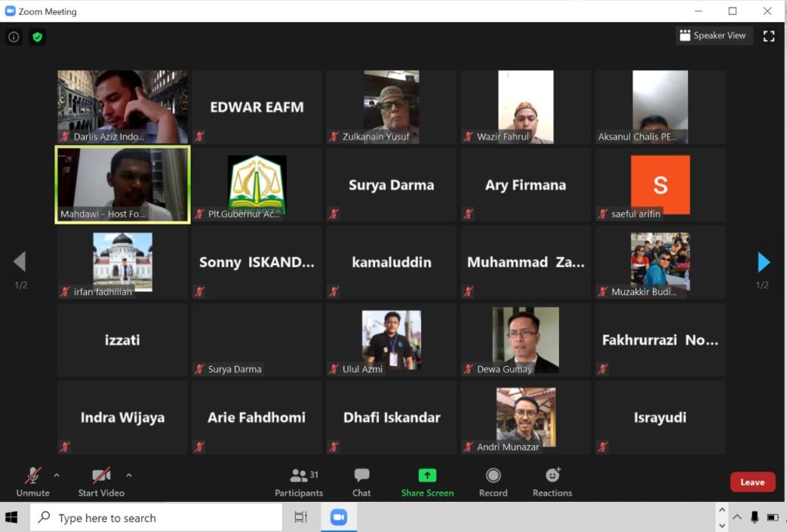Expand video options arrow beside Start Video
Image resolution: width=787 pixels, height=532 pixels.
click(x=128, y=475)
